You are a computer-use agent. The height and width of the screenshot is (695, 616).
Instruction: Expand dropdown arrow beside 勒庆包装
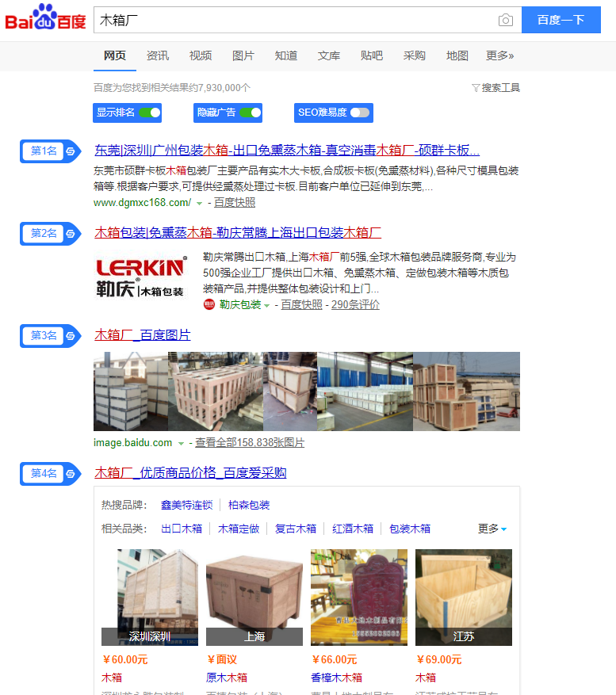tap(266, 305)
